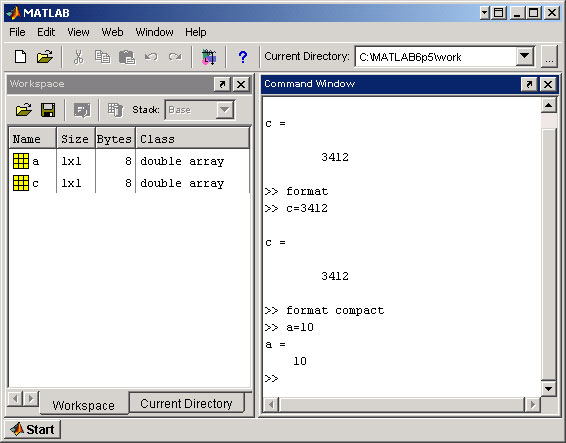Viewport: 566px width, 443px height.
Task: Click the Command Window scroll down arrow
Action: (x=548, y=388)
